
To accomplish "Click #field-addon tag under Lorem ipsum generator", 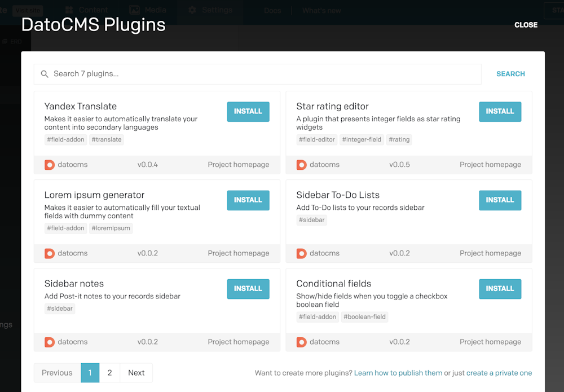I will pyautogui.click(x=65, y=228).
